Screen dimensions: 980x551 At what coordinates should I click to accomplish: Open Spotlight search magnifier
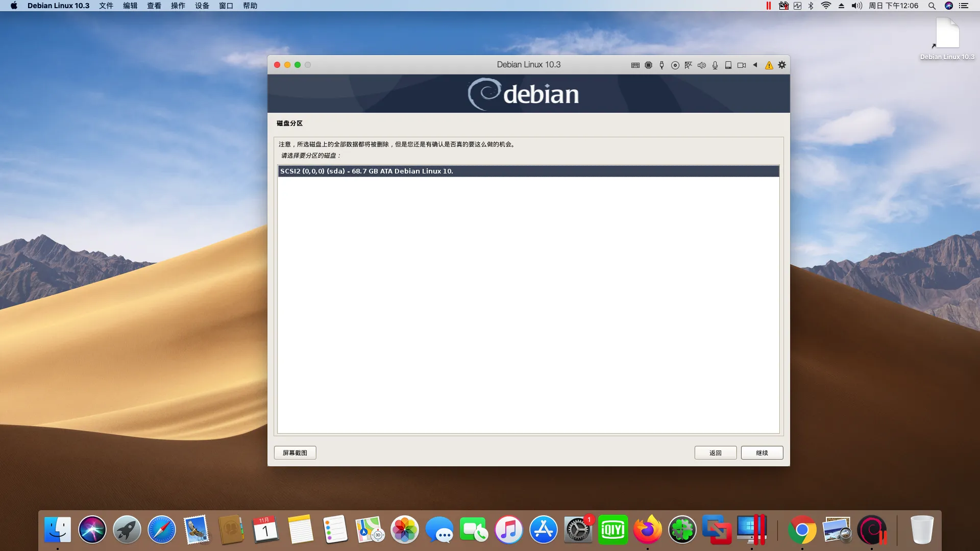point(932,6)
